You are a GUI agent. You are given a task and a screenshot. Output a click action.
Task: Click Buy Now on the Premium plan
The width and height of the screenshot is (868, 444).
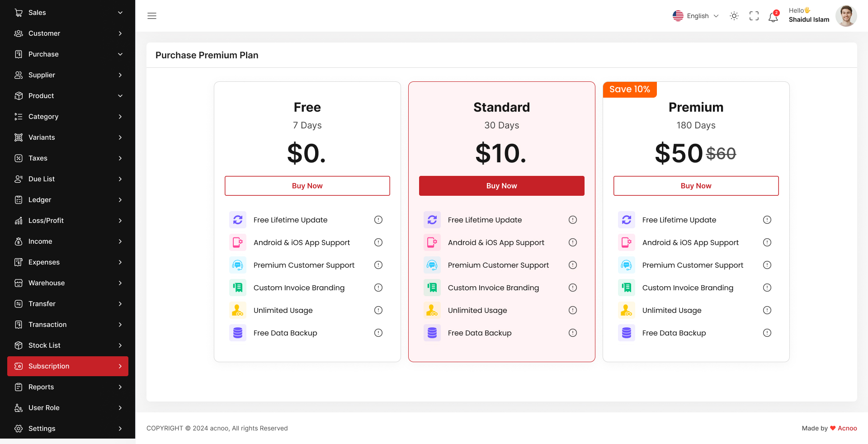[696, 185]
